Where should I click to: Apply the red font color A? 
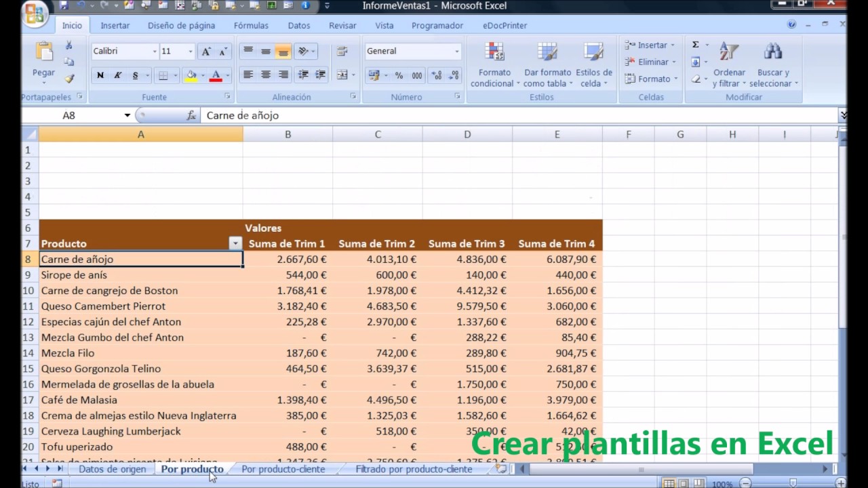[216, 75]
